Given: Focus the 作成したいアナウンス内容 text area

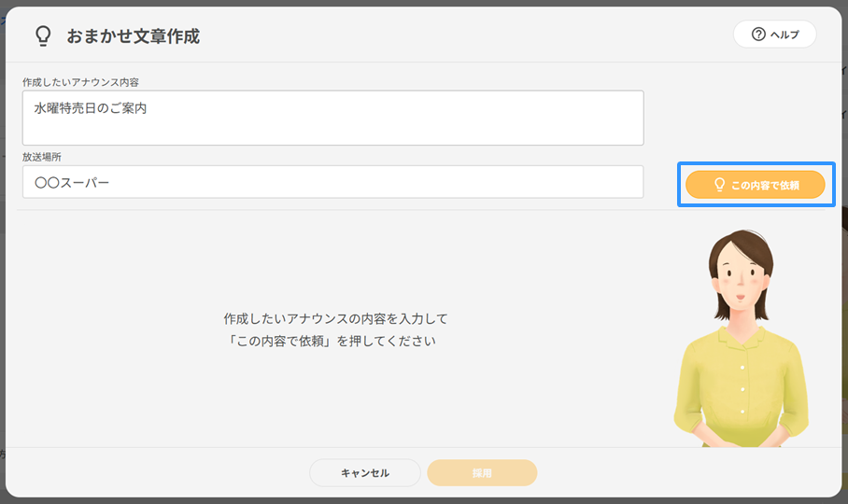Looking at the screenshot, I should click(x=332, y=127).
